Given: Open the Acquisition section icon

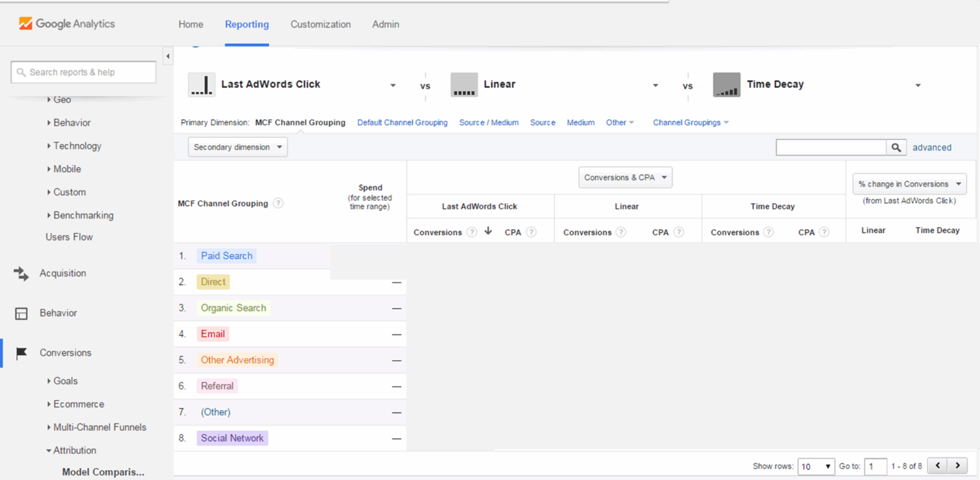Looking at the screenshot, I should [21, 274].
